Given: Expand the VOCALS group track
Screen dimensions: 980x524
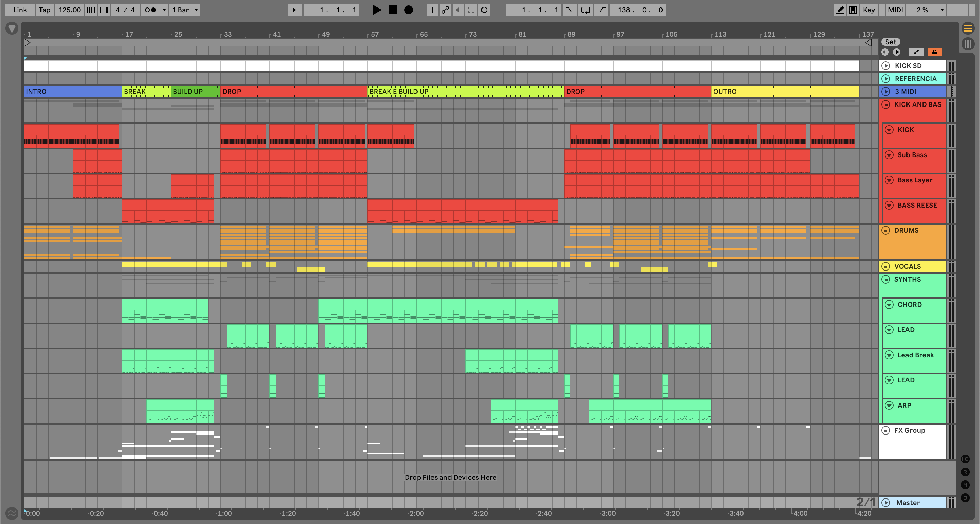Looking at the screenshot, I should click(x=886, y=266).
